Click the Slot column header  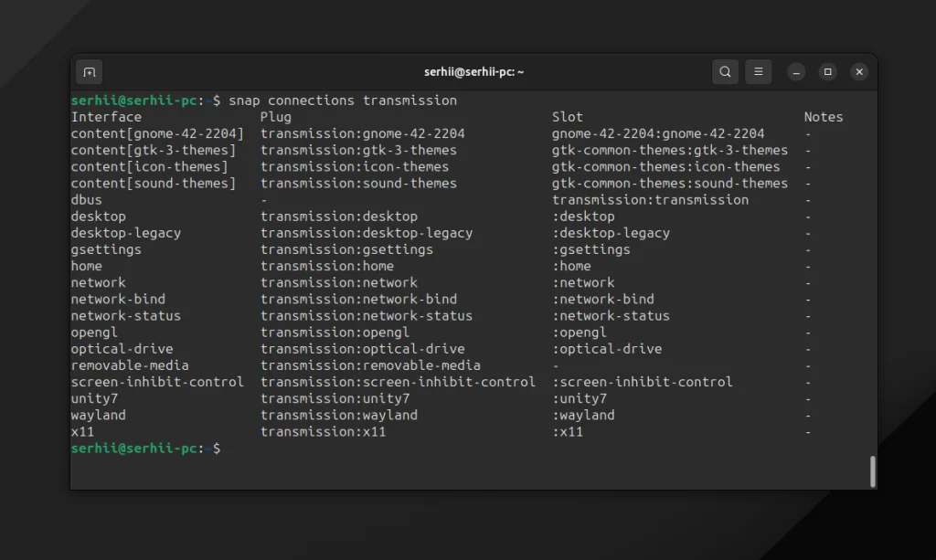[x=567, y=117]
